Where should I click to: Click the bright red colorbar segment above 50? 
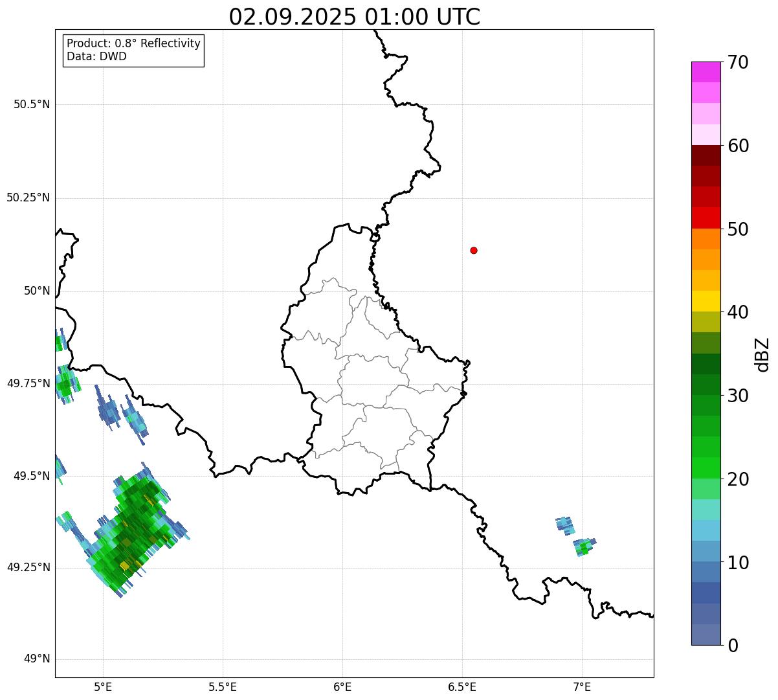click(x=706, y=218)
